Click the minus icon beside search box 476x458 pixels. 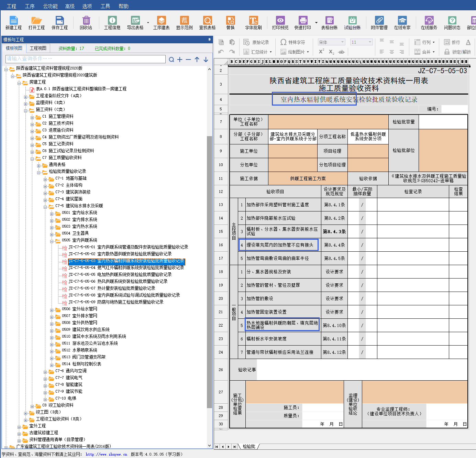coord(188,59)
